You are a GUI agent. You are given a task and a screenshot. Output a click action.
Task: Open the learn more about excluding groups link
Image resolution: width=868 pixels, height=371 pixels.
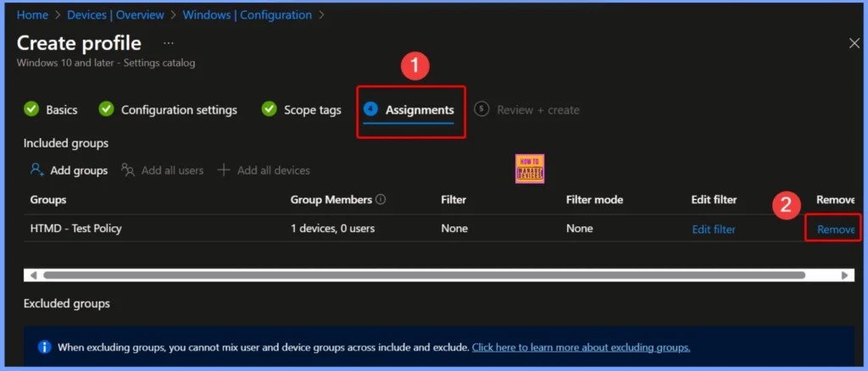(x=581, y=347)
